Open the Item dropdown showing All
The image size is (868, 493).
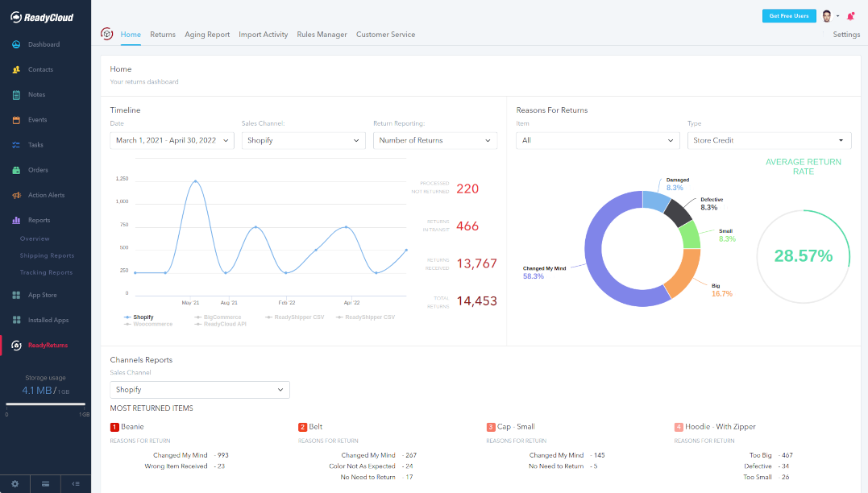(x=597, y=140)
